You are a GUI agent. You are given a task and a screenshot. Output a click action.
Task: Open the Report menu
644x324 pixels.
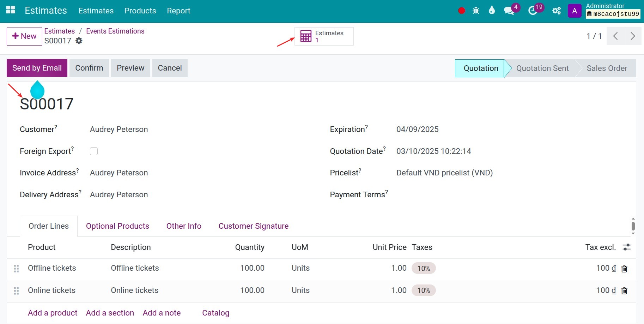[178, 11]
